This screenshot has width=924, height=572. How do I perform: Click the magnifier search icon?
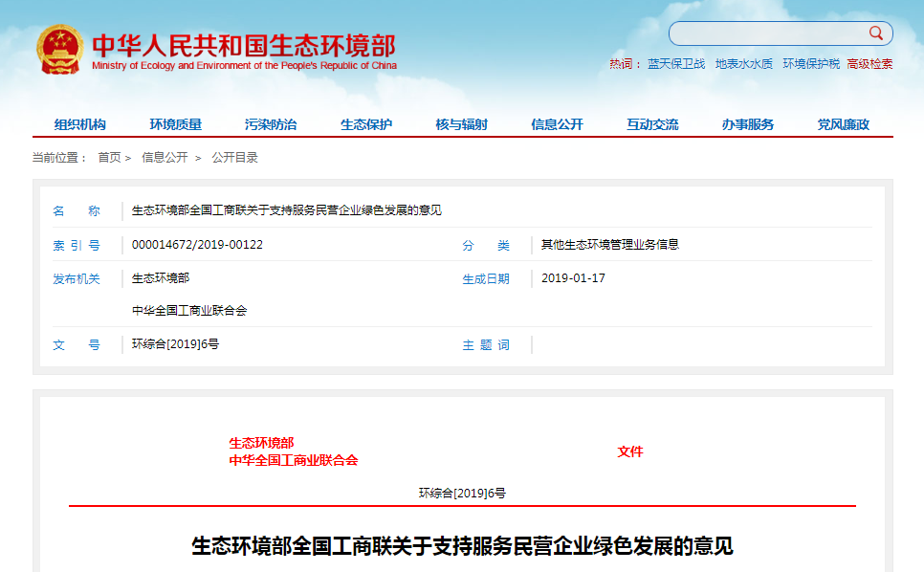click(875, 33)
